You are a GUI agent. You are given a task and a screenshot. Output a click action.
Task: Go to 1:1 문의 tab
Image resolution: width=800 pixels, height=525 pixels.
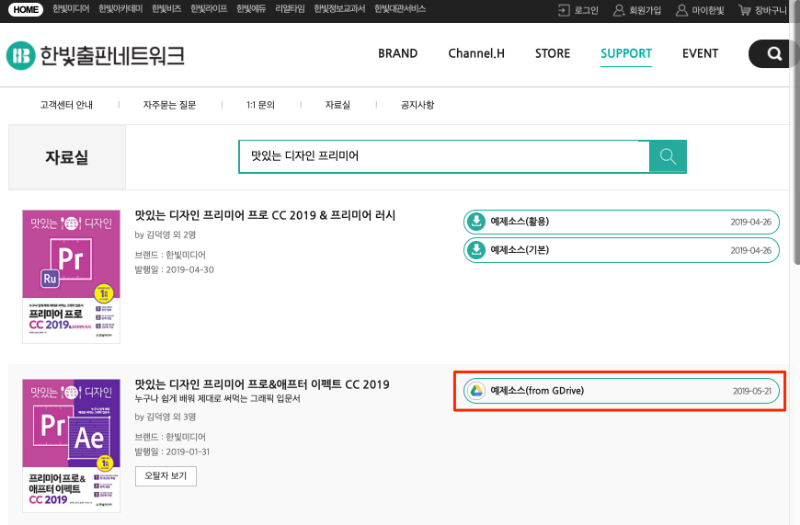click(261, 105)
